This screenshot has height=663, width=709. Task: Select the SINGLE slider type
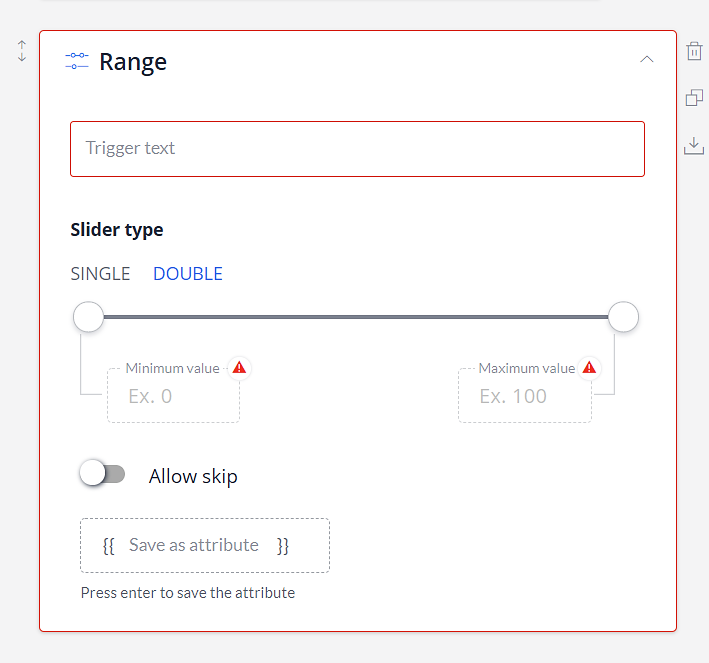pyautogui.click(x=100, y=274)
